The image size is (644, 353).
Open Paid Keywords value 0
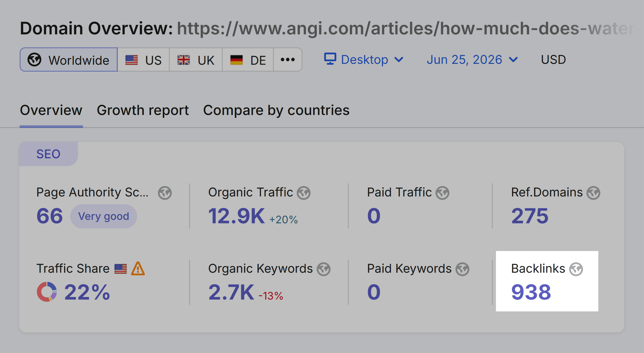click(x=374, y=292)
